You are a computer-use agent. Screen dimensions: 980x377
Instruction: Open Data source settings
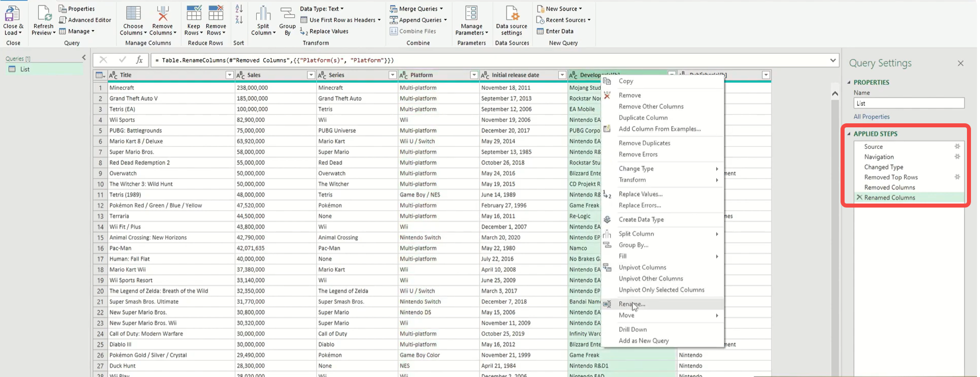pos(512,20)
